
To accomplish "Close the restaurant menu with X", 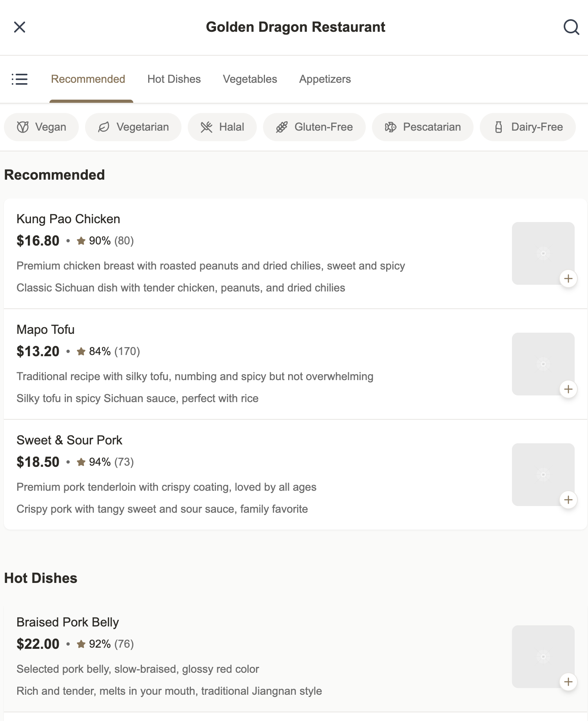I will pyautogui.click(x=20, y=27).
